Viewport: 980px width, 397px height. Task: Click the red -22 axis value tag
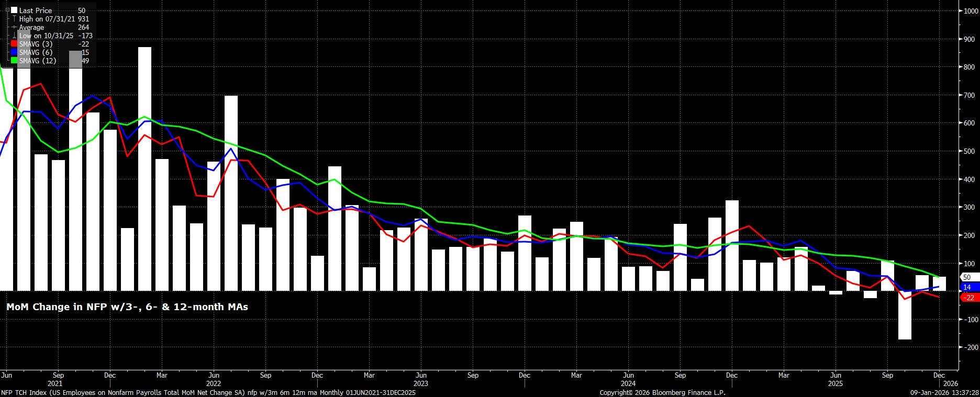(968, 298)
